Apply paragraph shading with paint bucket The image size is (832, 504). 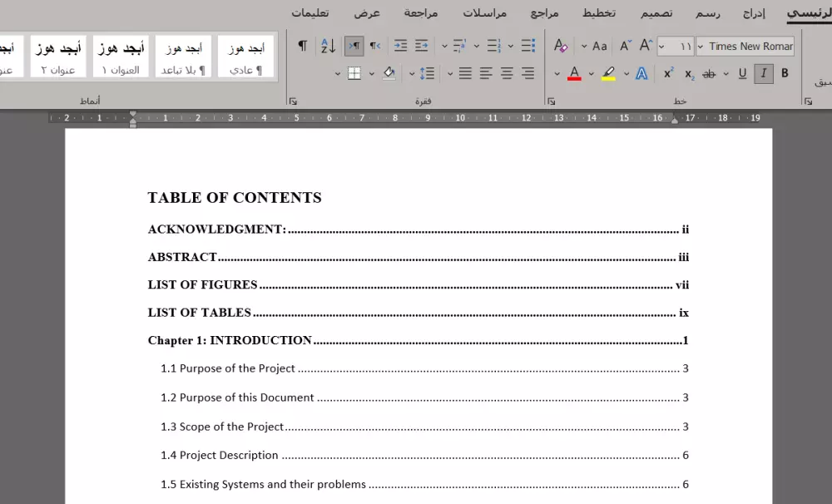[389, 74]
